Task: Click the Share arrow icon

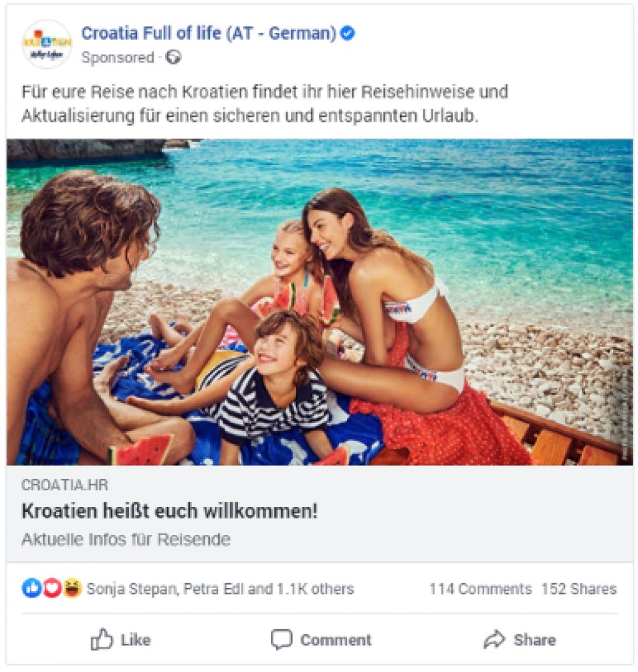Action: click(495, 639)
